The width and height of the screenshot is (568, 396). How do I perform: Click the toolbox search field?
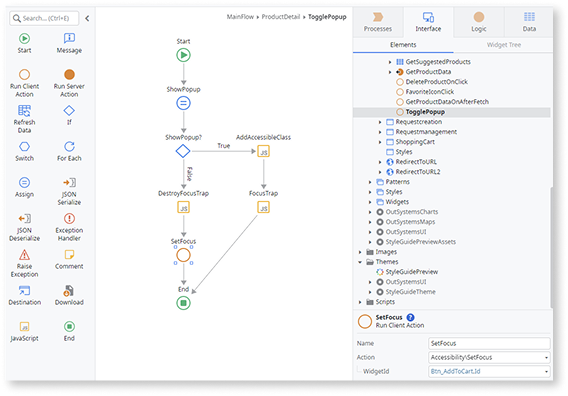[x=44, y=18]
